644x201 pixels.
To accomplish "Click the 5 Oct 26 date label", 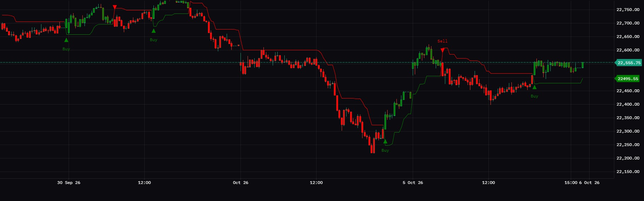I will click(x=413, y=183).
